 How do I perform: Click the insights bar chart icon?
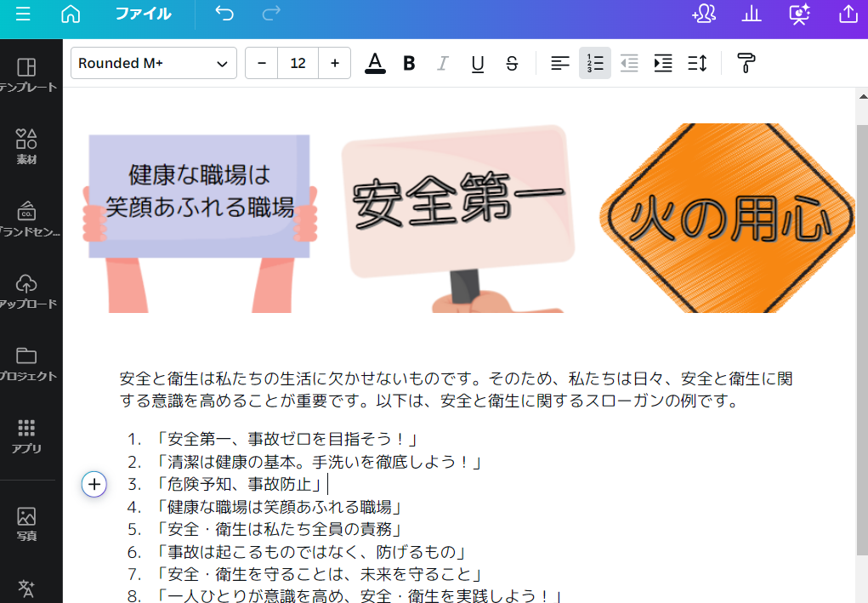coord(752,14)
